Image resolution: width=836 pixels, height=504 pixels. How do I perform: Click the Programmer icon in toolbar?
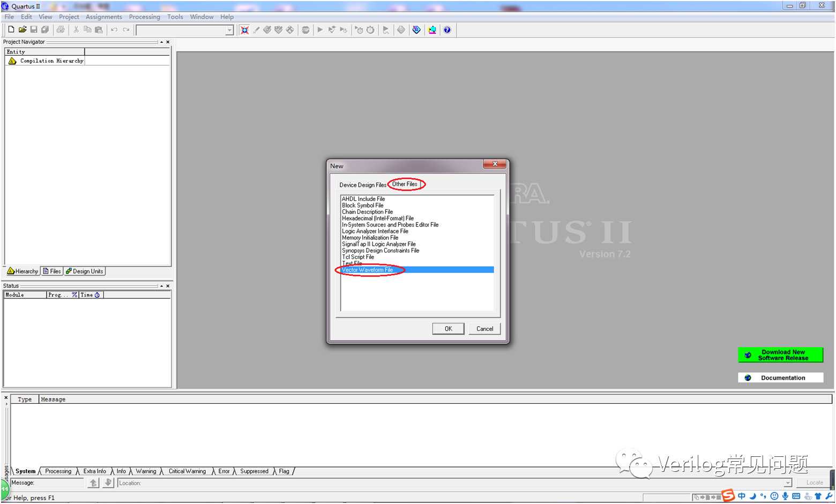(x=416, y=30)
